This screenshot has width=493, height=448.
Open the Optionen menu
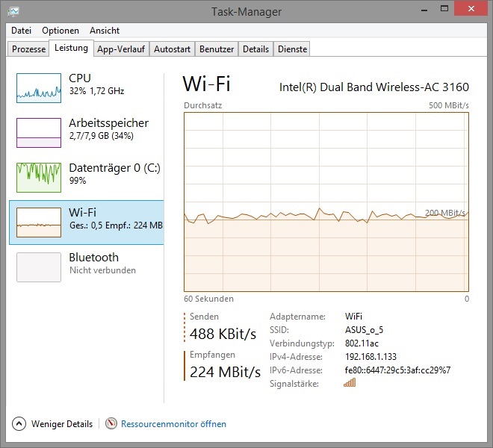[x=61, y=31]
